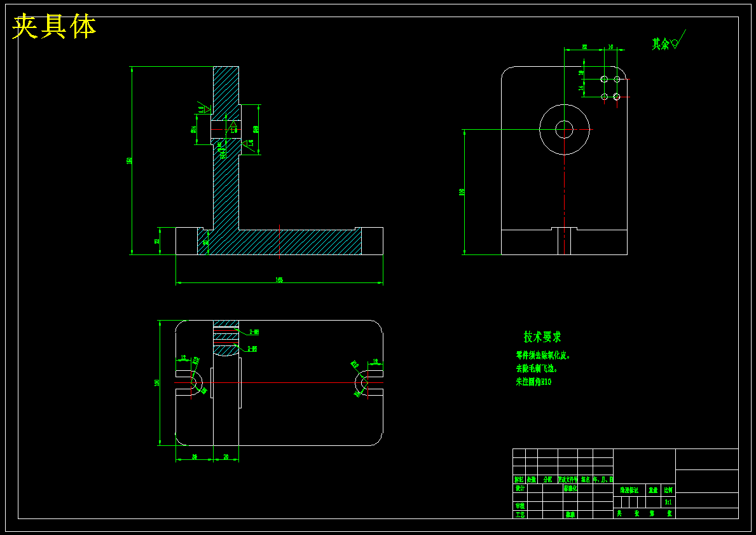This screenshot has height=535, width=756.
Task: Select the 工艺 cell in title block
Action: pyautogui.click(x=519, y=515)
